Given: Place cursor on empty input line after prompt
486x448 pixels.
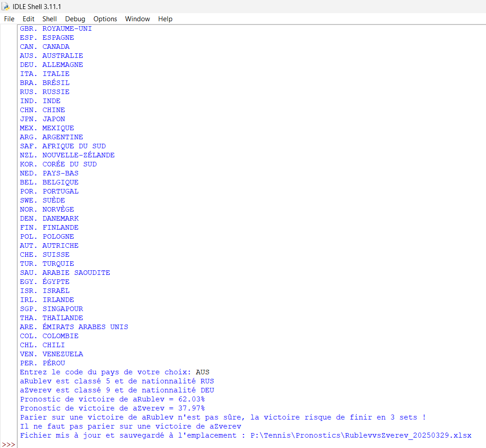Looking at the screenshot, I should point(136,444).
